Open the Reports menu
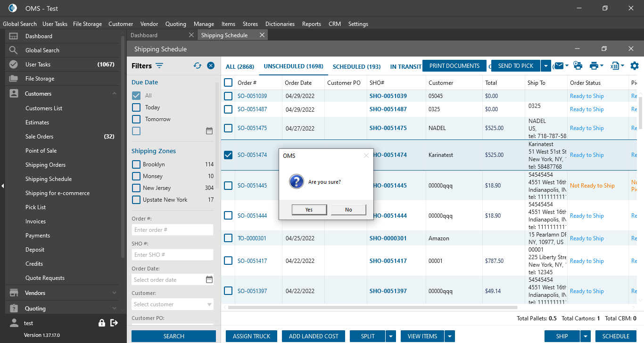 [311, 24]
